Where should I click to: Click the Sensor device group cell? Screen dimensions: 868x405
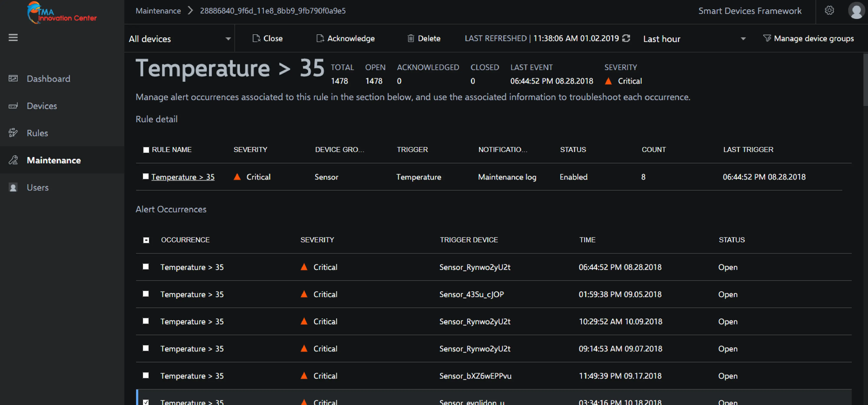click(x=326, y=177)
